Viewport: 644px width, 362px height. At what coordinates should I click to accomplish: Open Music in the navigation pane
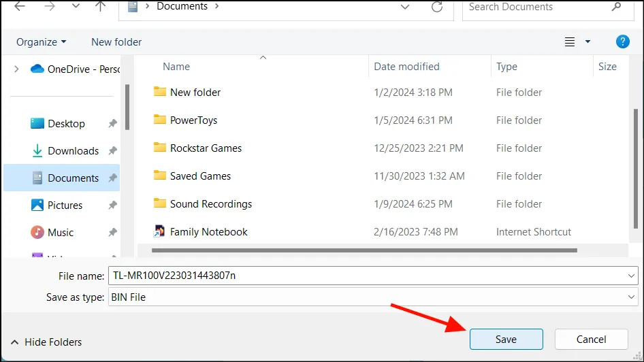tap(52, 232)
